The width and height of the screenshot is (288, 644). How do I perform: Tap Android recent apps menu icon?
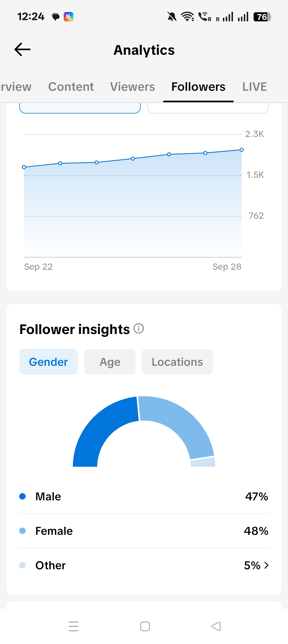tap(74, 626)
